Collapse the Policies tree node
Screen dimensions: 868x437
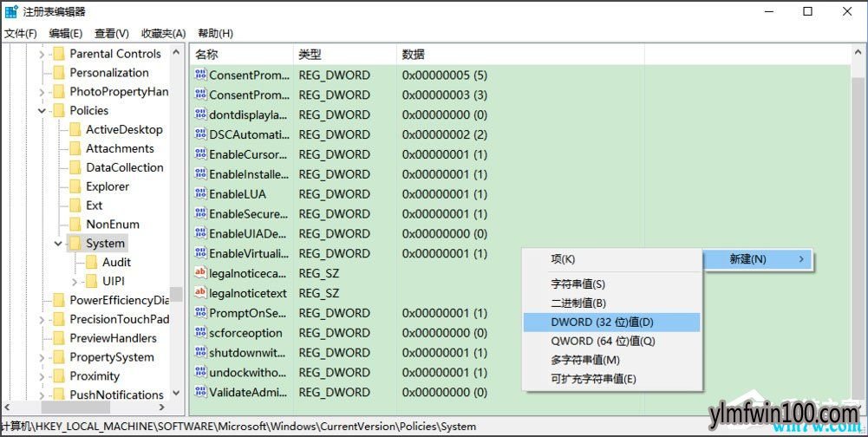(x=42, y=111)
